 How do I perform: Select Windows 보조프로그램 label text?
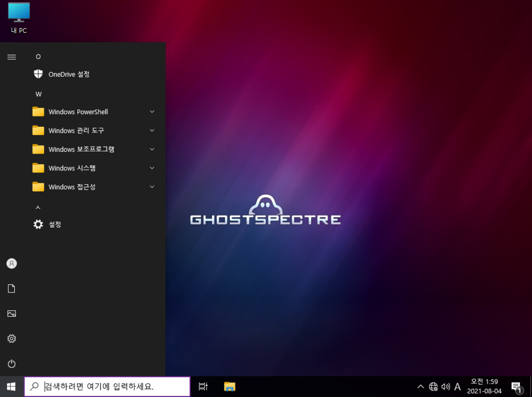click(81, 149)
